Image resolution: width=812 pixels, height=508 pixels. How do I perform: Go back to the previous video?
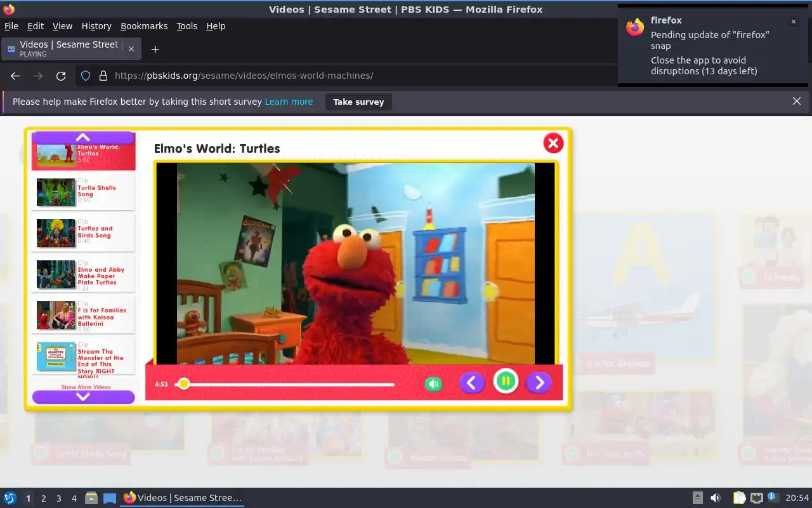pos(472,382)
